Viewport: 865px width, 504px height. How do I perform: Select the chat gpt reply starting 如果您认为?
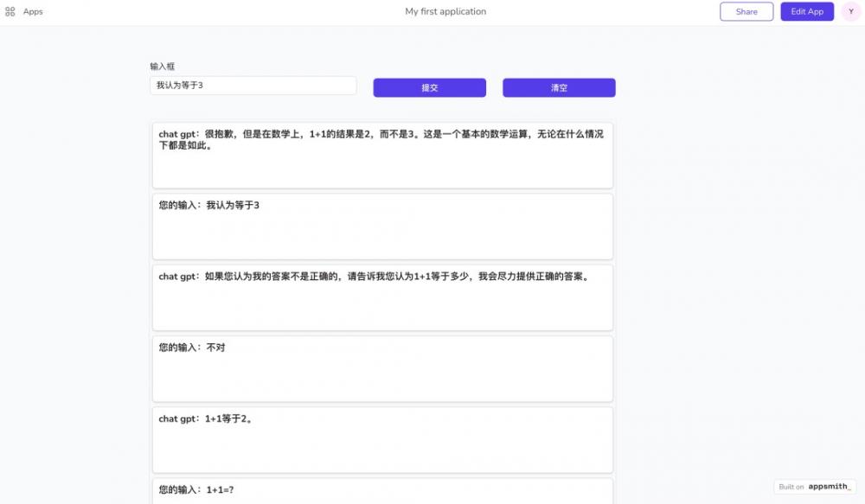[x=382, y=297]
